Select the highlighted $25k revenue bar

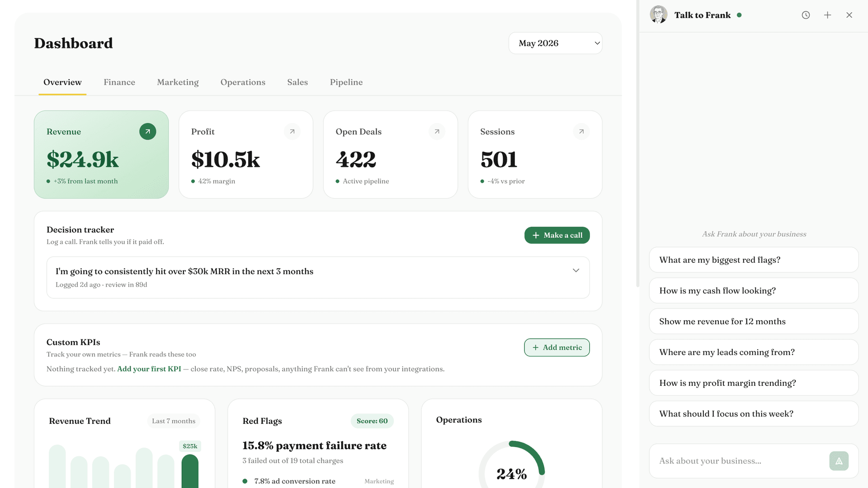tap(190, 471)
